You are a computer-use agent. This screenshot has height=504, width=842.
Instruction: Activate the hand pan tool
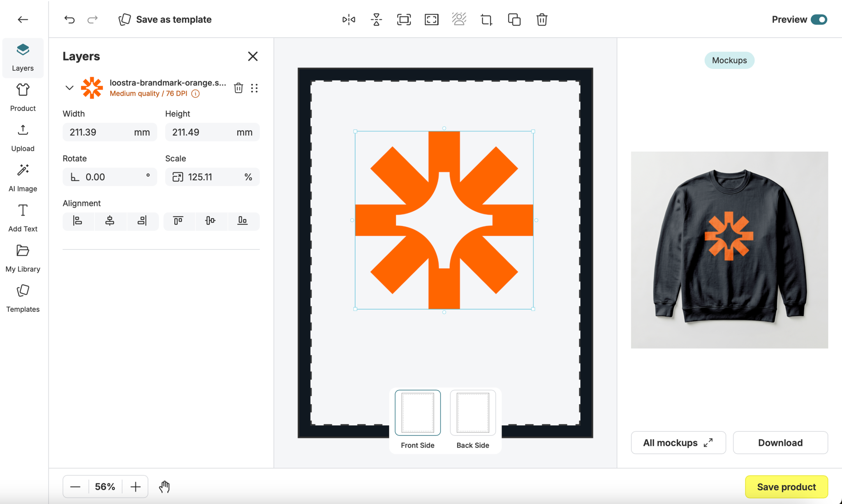[x=164, y=487]
